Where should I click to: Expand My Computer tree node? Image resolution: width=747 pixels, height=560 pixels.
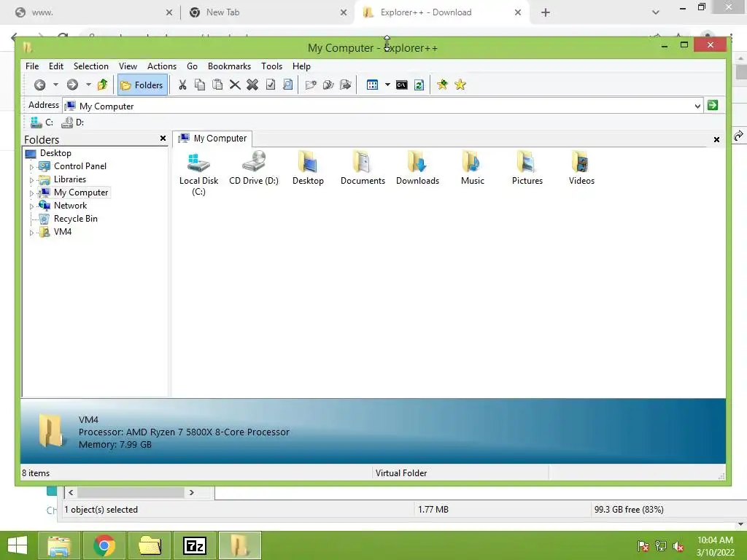tap(31, 193)
